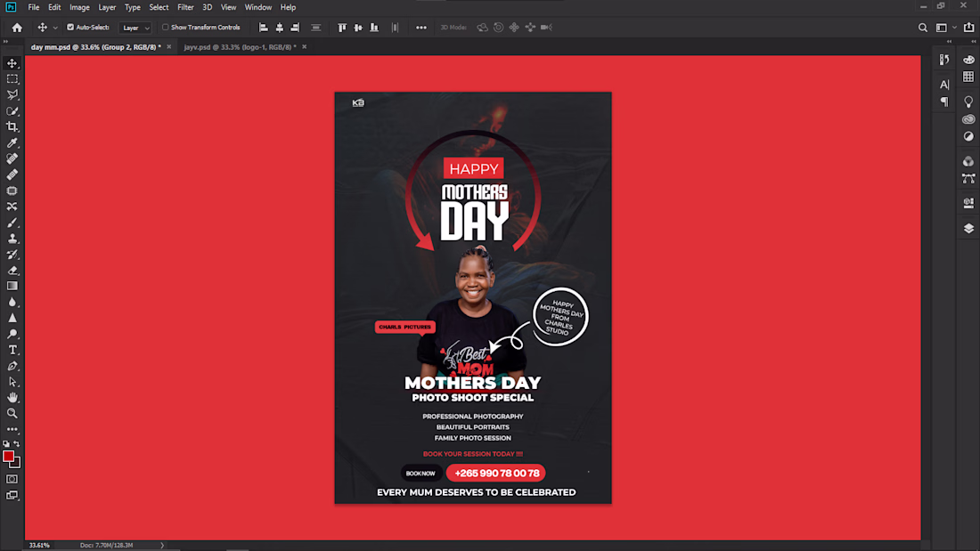
Task: Expand the status bar info arrow
Action: coord(162,546)
